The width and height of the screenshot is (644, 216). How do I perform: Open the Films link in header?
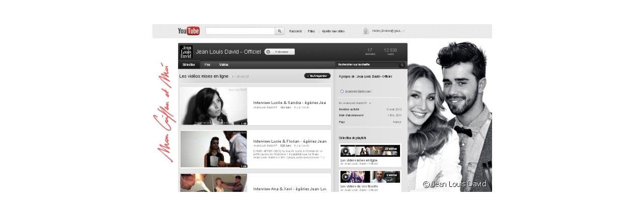tap(311, 31)
